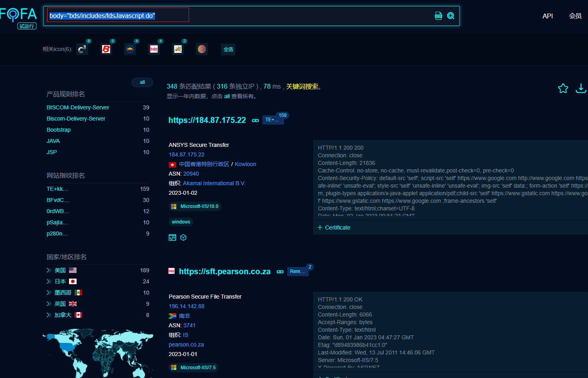Click the FOFA logo
Viewport: 588px width, 378px height.
pos(18,18)
